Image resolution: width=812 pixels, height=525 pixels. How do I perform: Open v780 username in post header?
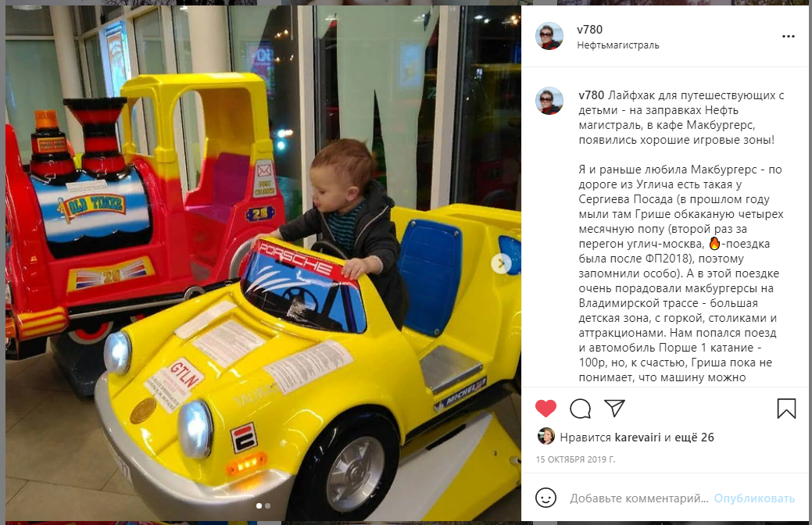point(589,30)
